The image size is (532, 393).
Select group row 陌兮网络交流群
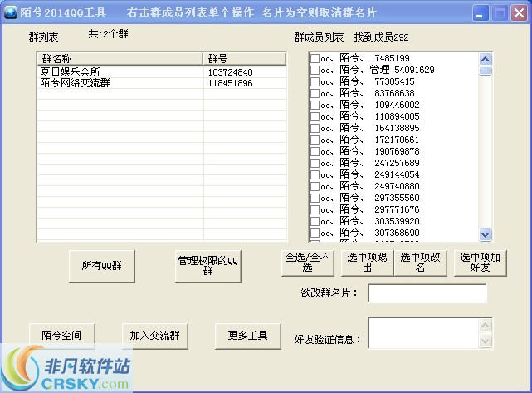tap(162, 83)
